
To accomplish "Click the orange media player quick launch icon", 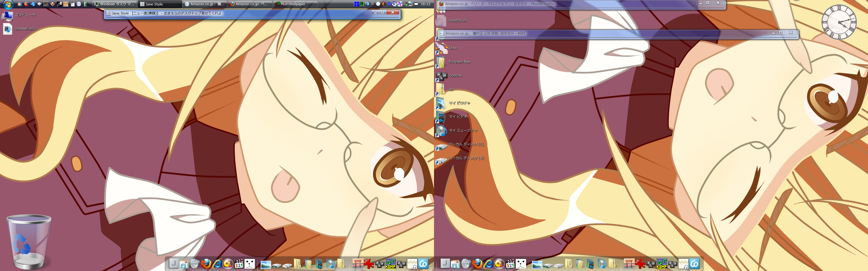I will pos(19,4).
